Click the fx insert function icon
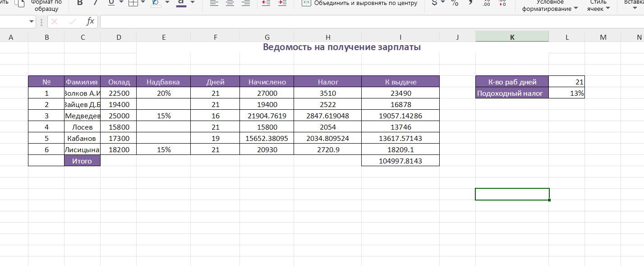 coord(90,21)
